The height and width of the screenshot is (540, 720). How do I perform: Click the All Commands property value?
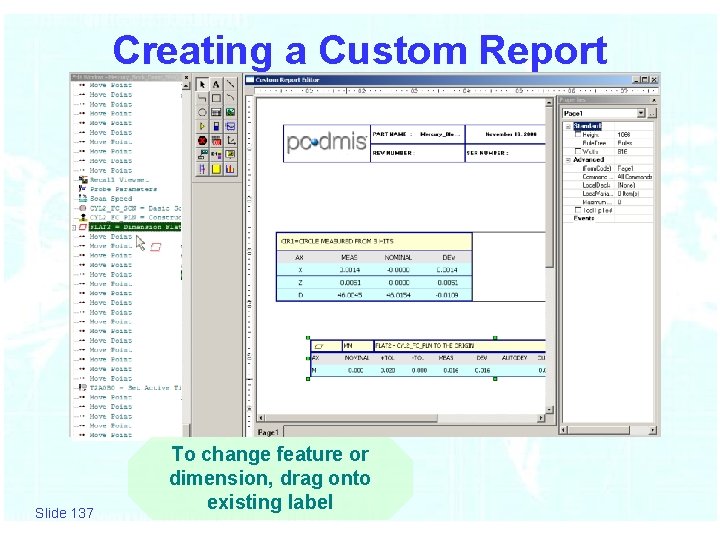pos(634,177)
